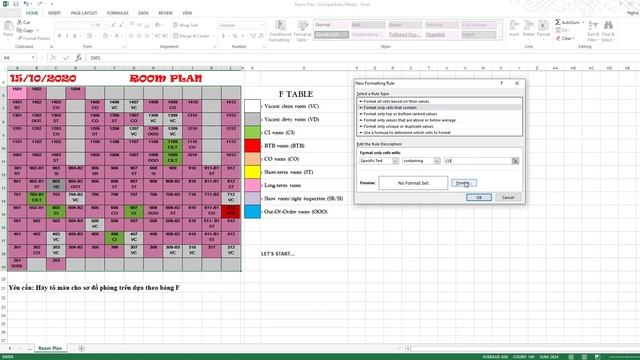This screenshot has width=640, height=360.
Task: Click AutoSum
Action: coord(568,22)
